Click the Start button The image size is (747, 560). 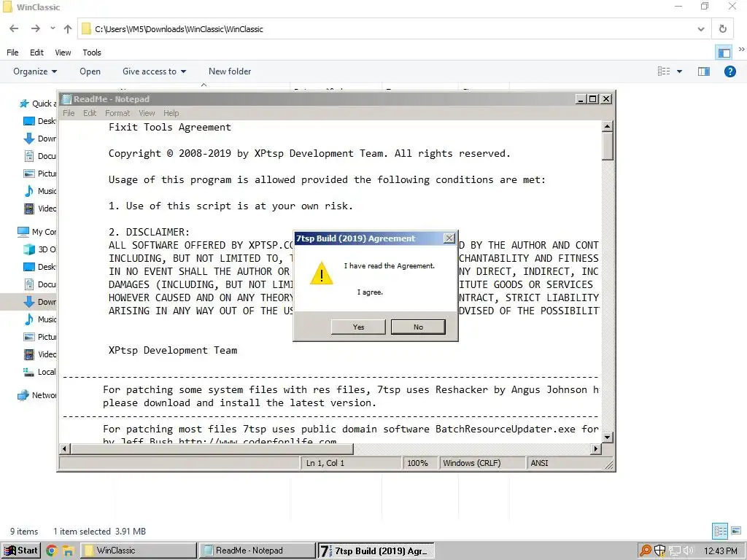[21, 551]
